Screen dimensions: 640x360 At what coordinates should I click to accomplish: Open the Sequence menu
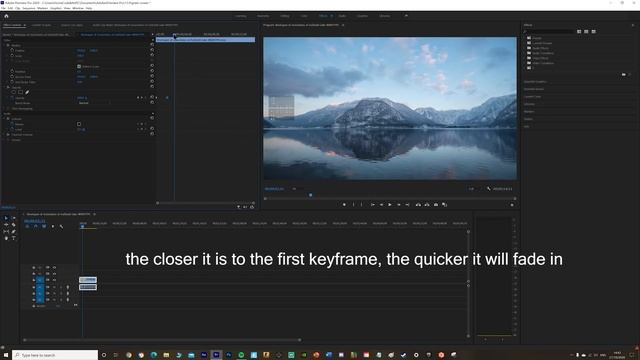tap(29, 8)
